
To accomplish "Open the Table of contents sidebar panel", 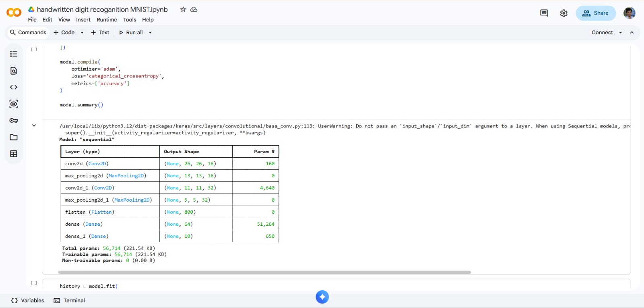I will click(14, 54).
